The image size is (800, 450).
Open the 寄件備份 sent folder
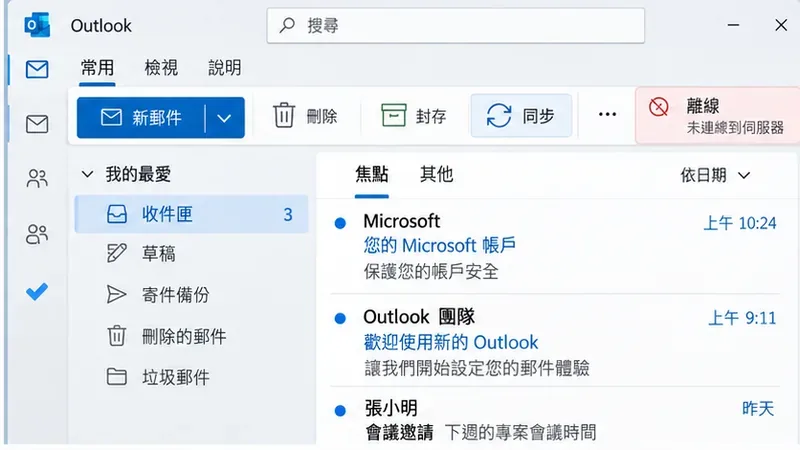click(x=191, y=295)
